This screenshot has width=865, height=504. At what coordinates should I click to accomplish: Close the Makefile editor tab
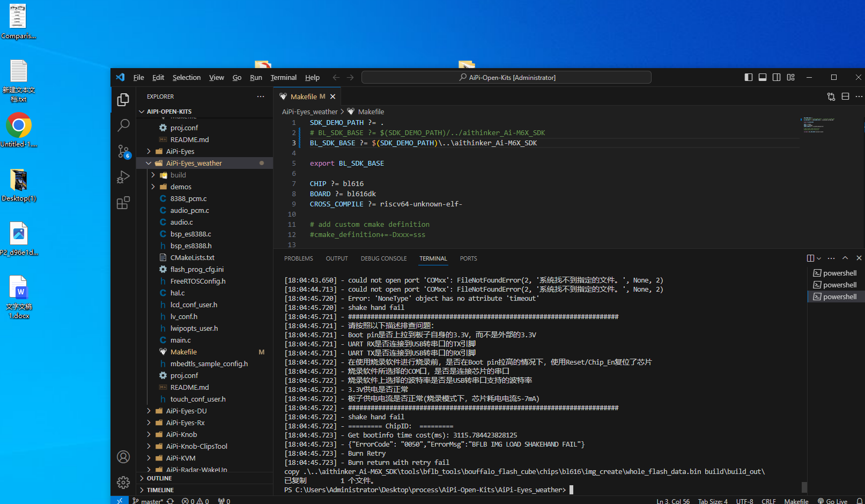pyautogui.click(x=333, y=97)
